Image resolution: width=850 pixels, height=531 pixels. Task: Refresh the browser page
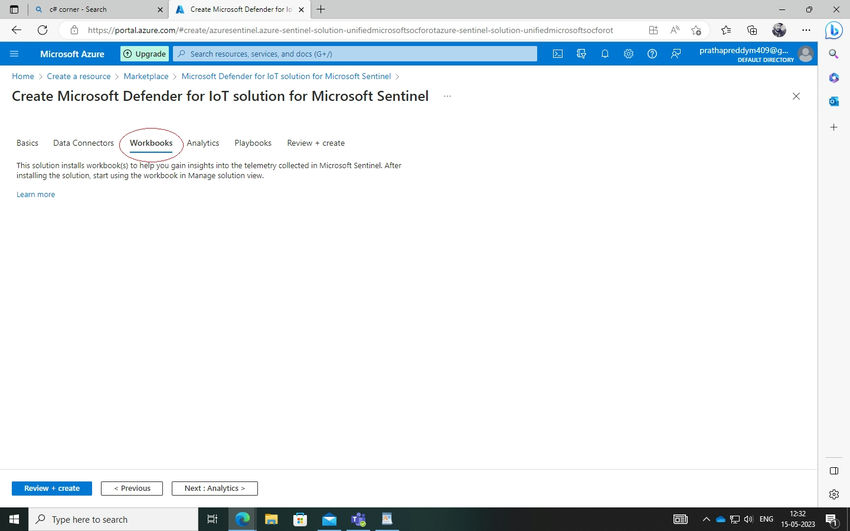tap(42, 30)
